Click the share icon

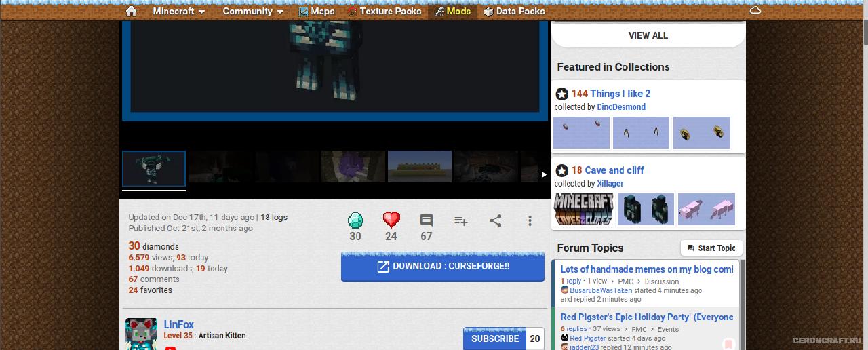pos(496,221)
